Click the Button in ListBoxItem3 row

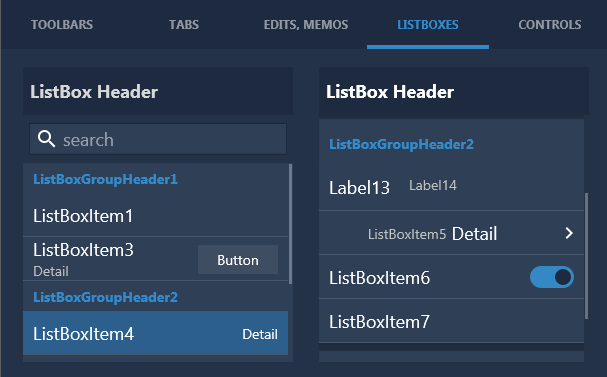pos(238,260)
